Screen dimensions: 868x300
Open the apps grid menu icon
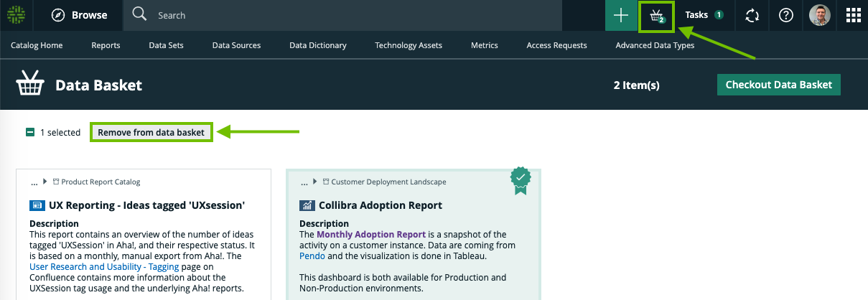(853, 15)
